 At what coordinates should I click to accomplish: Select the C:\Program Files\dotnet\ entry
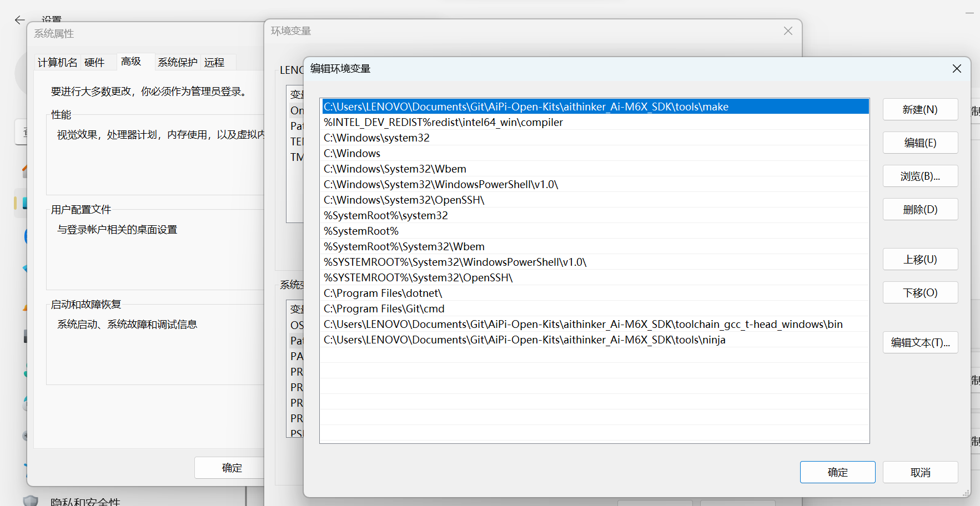coord(595,293)
